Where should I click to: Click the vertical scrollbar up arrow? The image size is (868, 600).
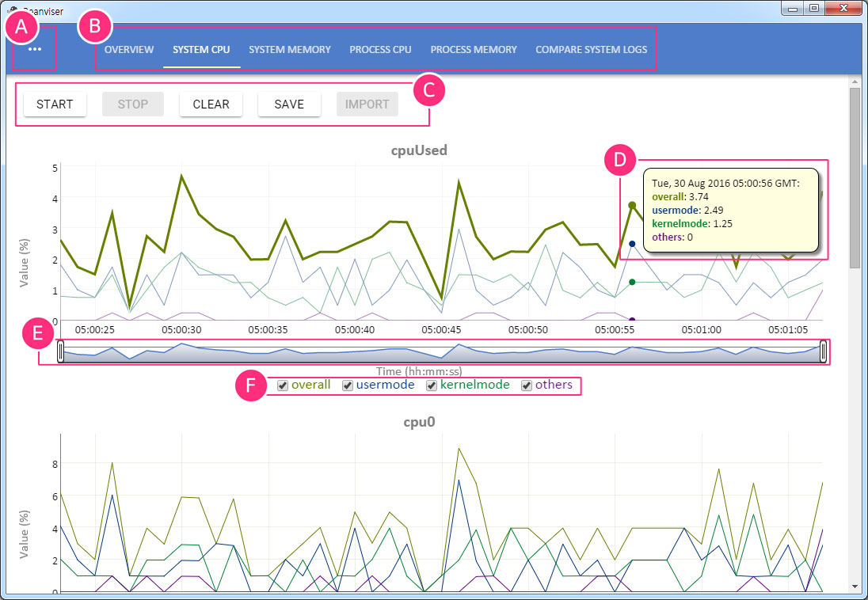click(x=855, y=82)
